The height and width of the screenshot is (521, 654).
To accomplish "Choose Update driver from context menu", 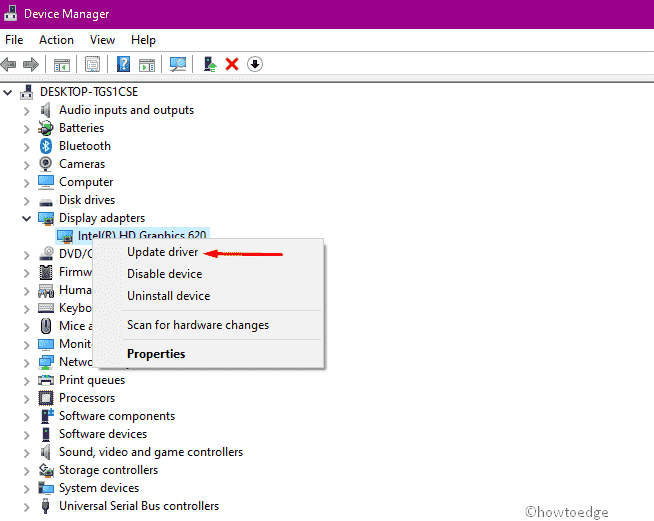I will pos(162,252).
